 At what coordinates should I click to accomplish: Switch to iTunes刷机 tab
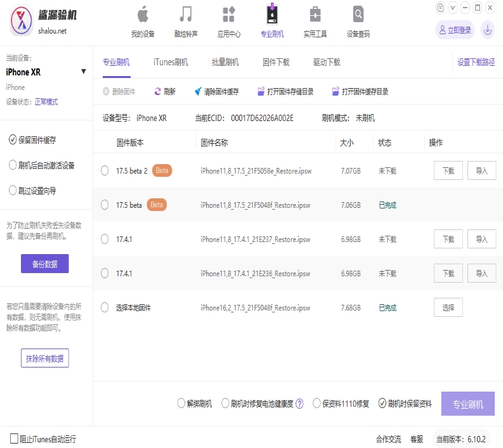pyautogui.click(x=171, y=62)
